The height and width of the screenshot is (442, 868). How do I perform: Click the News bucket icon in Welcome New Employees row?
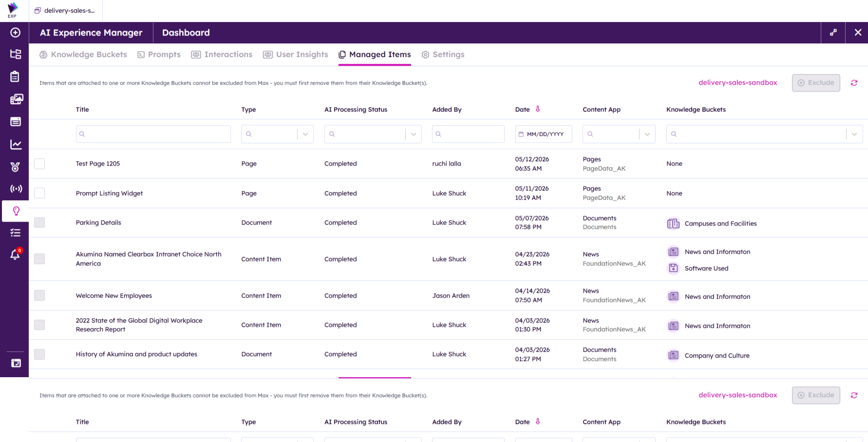point(673,296)
